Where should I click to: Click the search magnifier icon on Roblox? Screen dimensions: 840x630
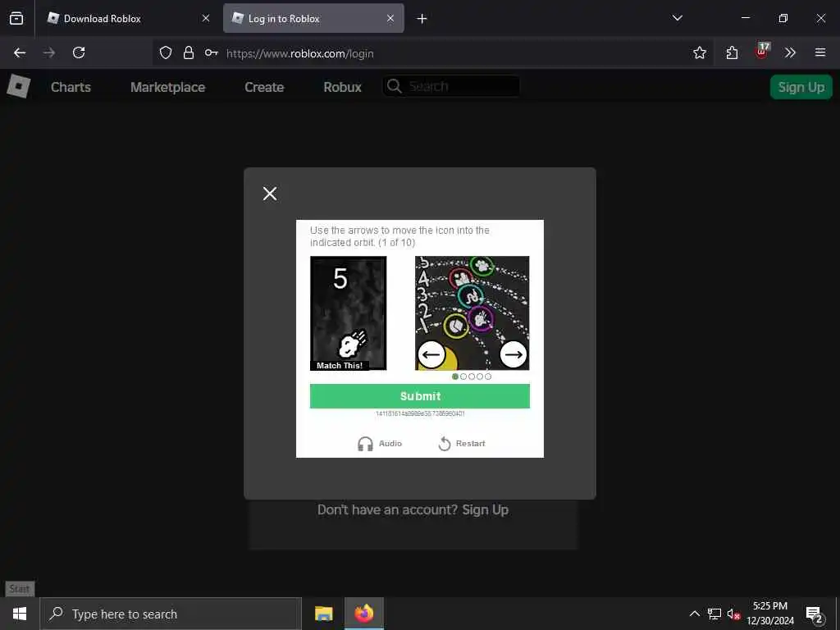(395, 86)
